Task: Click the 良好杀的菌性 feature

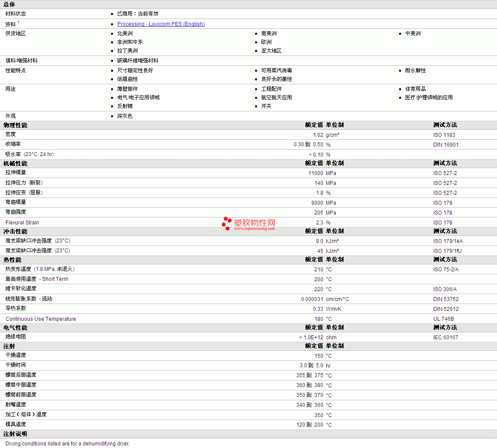Action: tap(277, 79)
